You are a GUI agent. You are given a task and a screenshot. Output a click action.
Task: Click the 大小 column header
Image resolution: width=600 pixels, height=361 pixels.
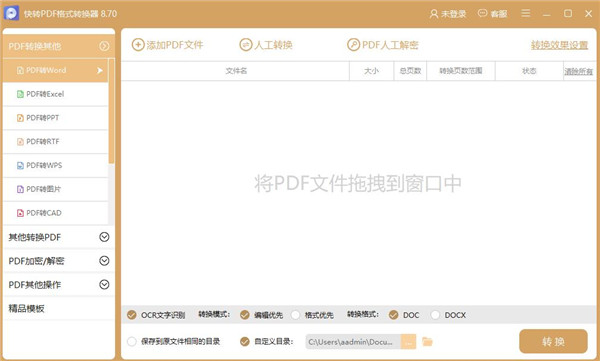(x=371, y=71)
